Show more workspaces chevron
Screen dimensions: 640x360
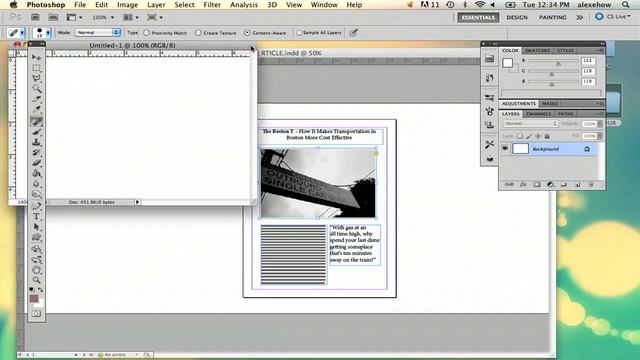pyautogui.click(x=580, y=17)
